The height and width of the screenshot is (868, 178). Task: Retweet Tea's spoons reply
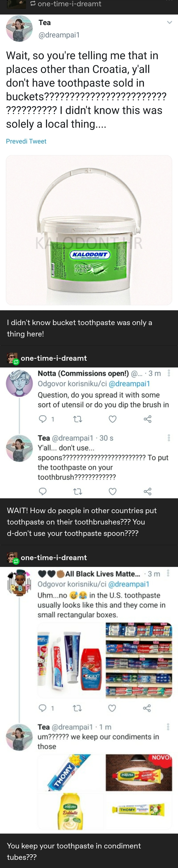pos(78,491)
